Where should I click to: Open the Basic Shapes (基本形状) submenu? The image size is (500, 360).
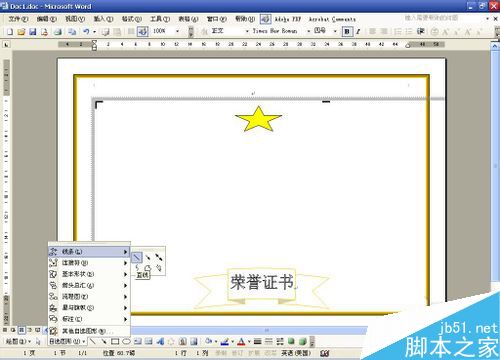click(x=89, y=274)
